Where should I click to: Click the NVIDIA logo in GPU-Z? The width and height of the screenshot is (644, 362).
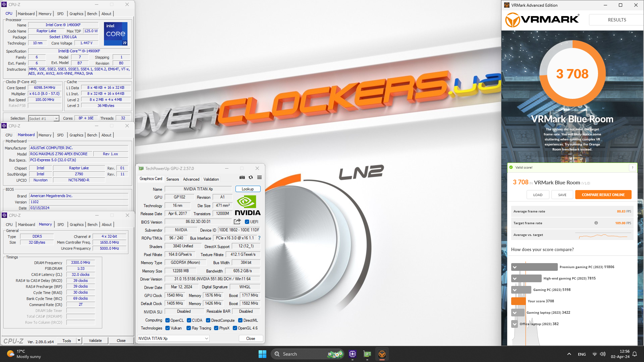pyautogui.click(x=248, y=205)
